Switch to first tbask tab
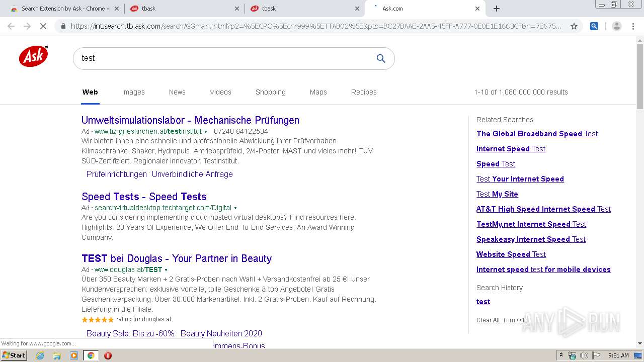 point(184,9)
